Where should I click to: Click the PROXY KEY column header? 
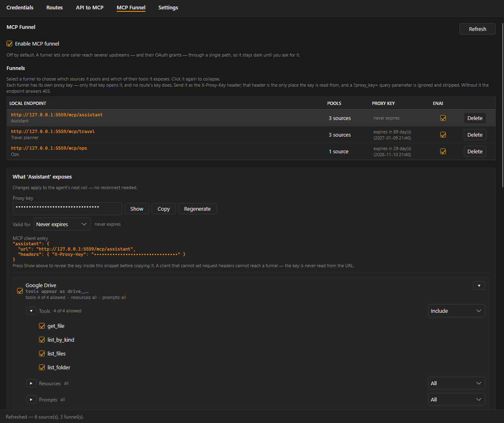tap(383, 103)
